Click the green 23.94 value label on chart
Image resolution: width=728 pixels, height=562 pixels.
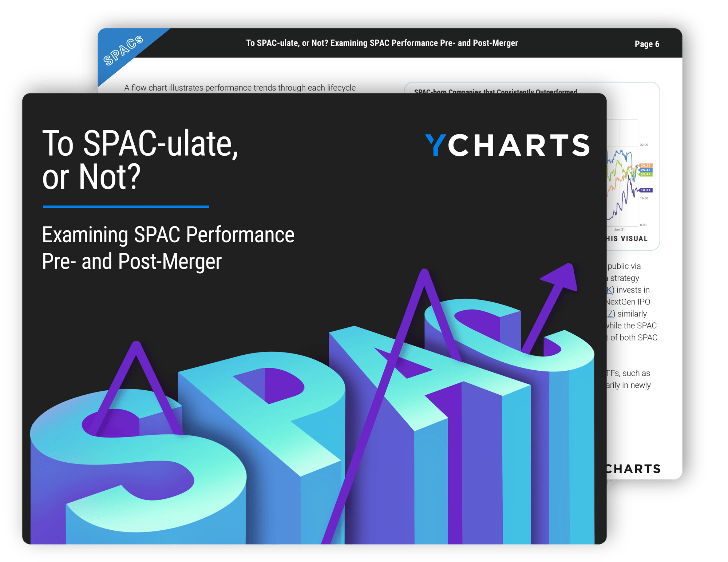click(646, 174)
